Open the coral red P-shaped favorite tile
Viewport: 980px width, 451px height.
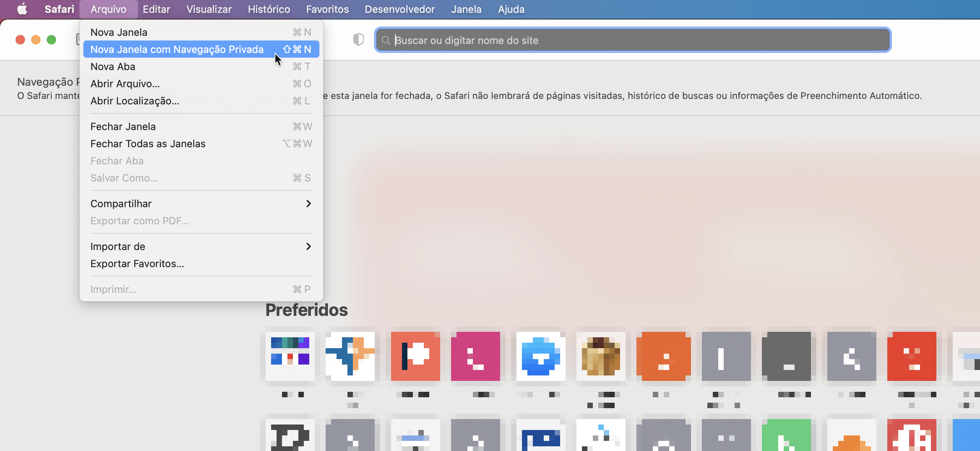pos(416,356)
